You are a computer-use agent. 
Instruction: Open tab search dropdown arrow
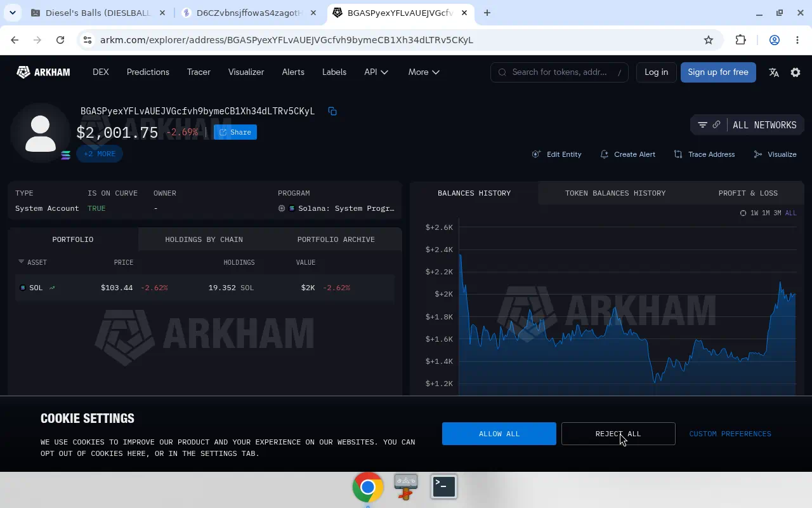[13, 13]
